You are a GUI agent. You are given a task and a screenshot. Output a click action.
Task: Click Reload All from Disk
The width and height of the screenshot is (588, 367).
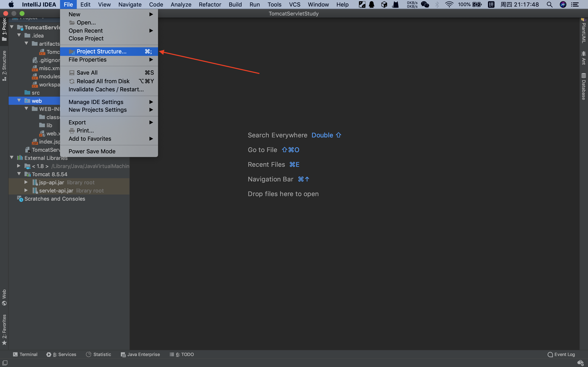coord(103,81)
